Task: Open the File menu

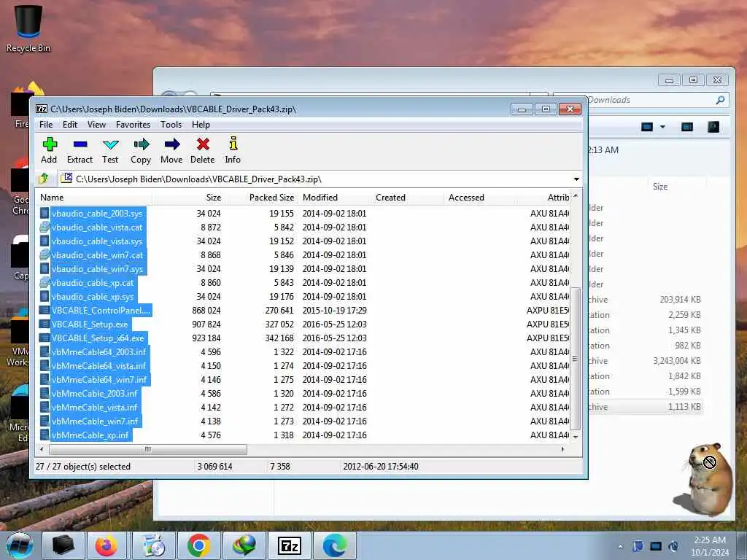Action: coord(46,124)
